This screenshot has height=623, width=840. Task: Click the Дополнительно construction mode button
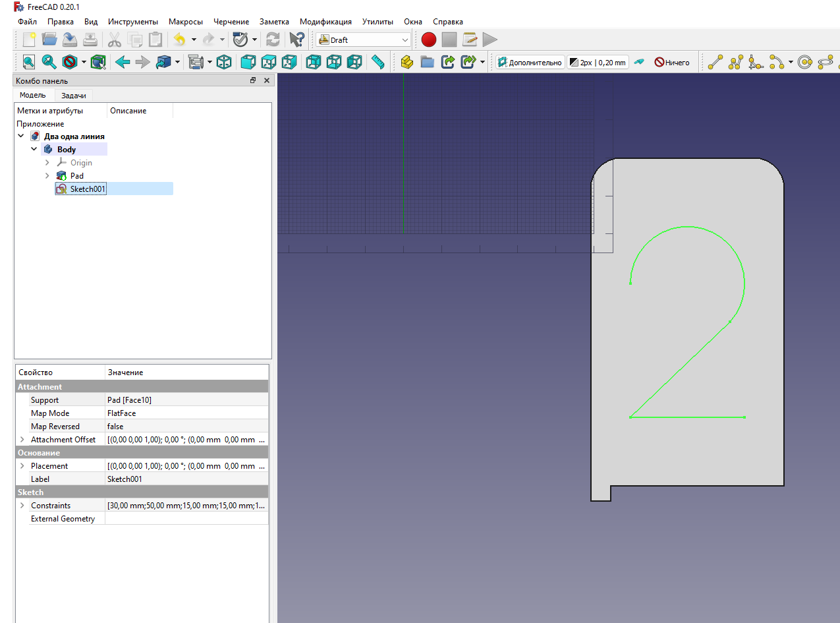click(x=530, y=63)
